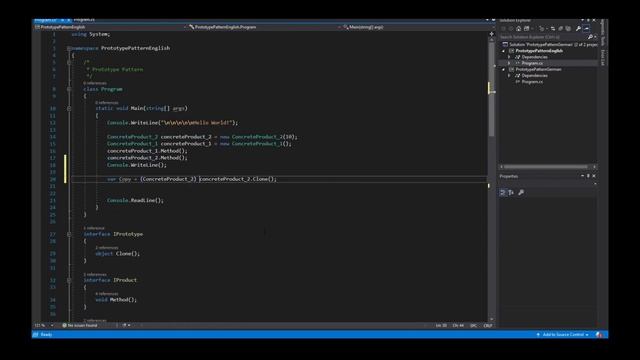Click the Console.ReadLine(); code line
This screenshot has width=640, height=360.
(x=135, y=200)
